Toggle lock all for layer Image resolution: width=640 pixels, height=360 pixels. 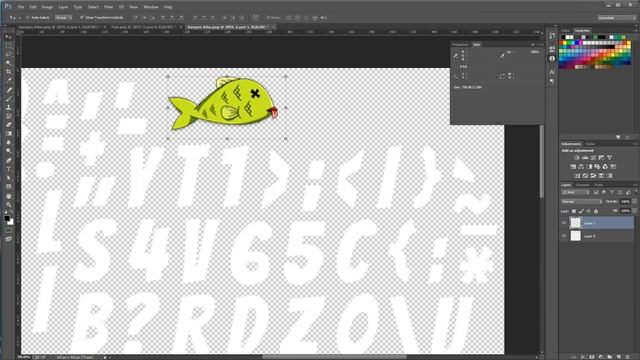tap(596, 211)
